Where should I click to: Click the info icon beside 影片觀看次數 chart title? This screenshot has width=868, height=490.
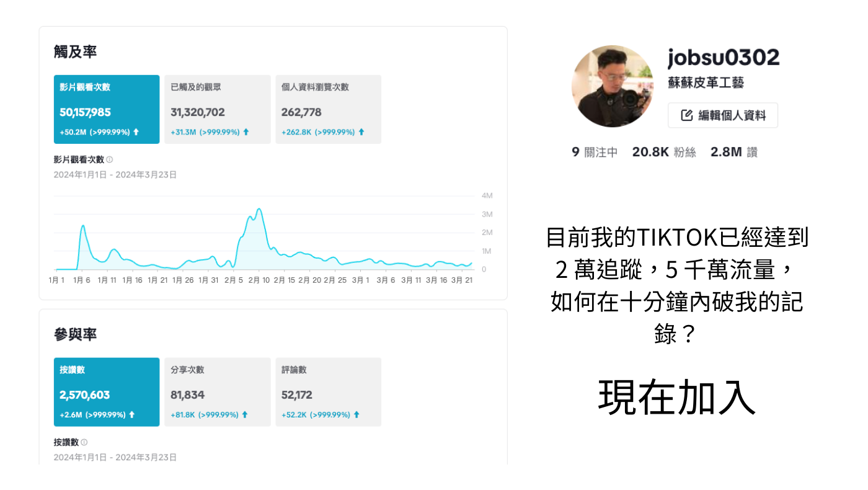110,160
